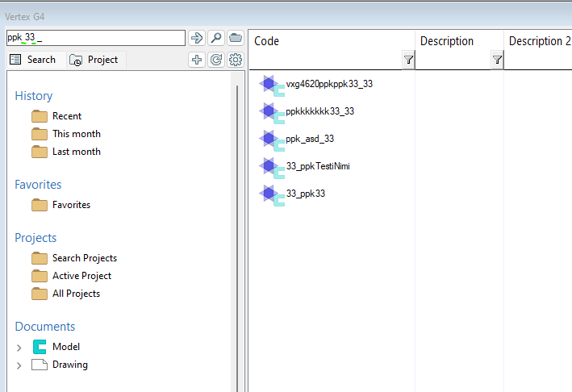Click the model icon for 33_ppk33

tap(272, 194)
